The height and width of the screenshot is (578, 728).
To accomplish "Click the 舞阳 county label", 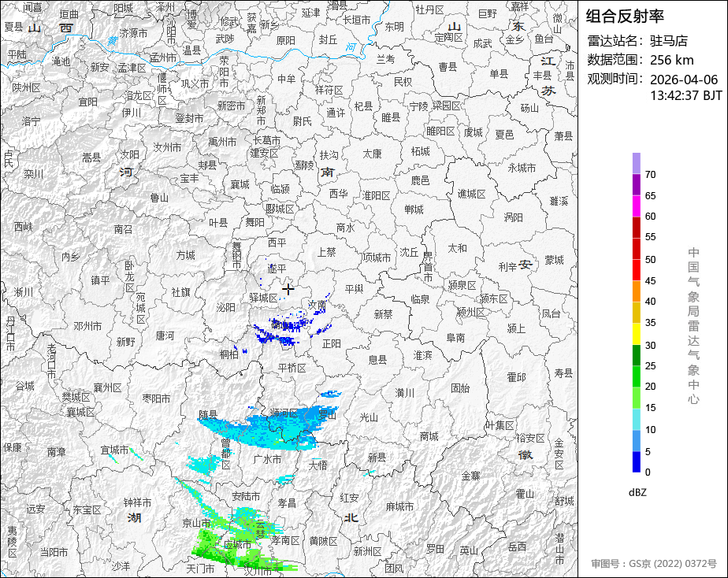I will 254,222.
